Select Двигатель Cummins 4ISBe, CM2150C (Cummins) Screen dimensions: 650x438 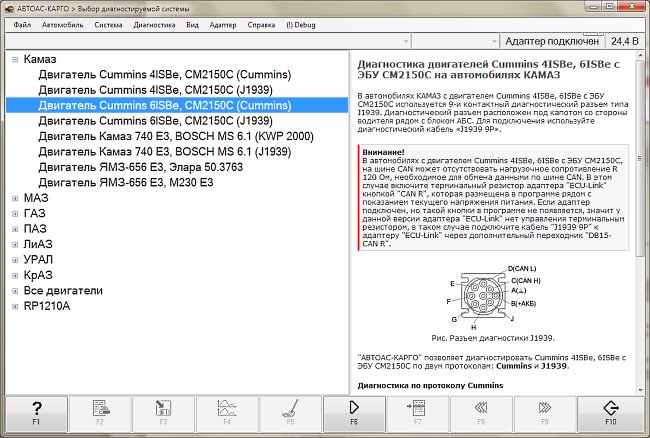click(x=165, y=75)
